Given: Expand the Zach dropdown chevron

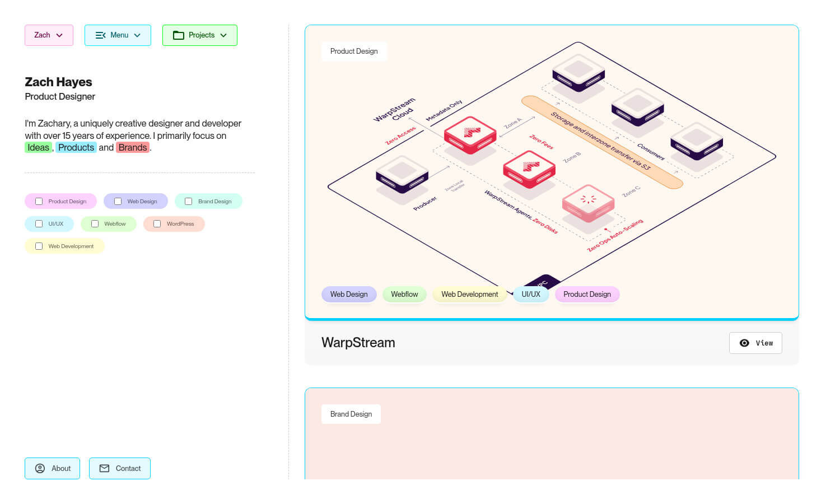Looking at the screenshot, I should pos(59,35).
